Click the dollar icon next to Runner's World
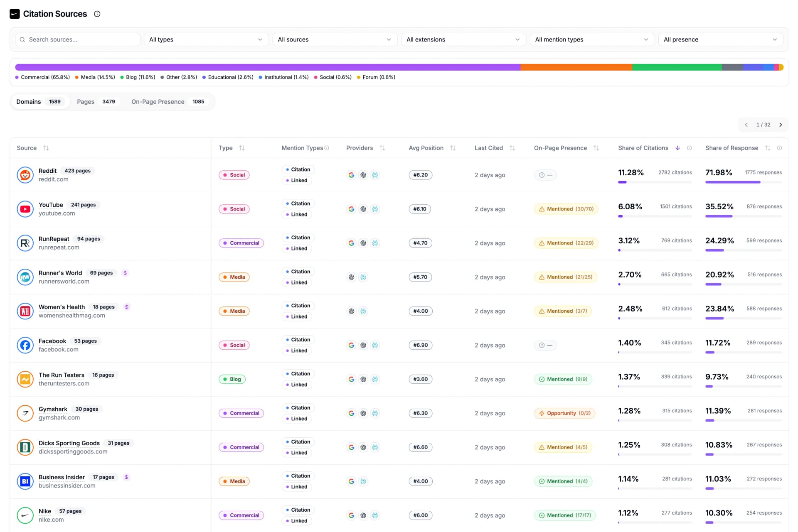 [125, 273]
